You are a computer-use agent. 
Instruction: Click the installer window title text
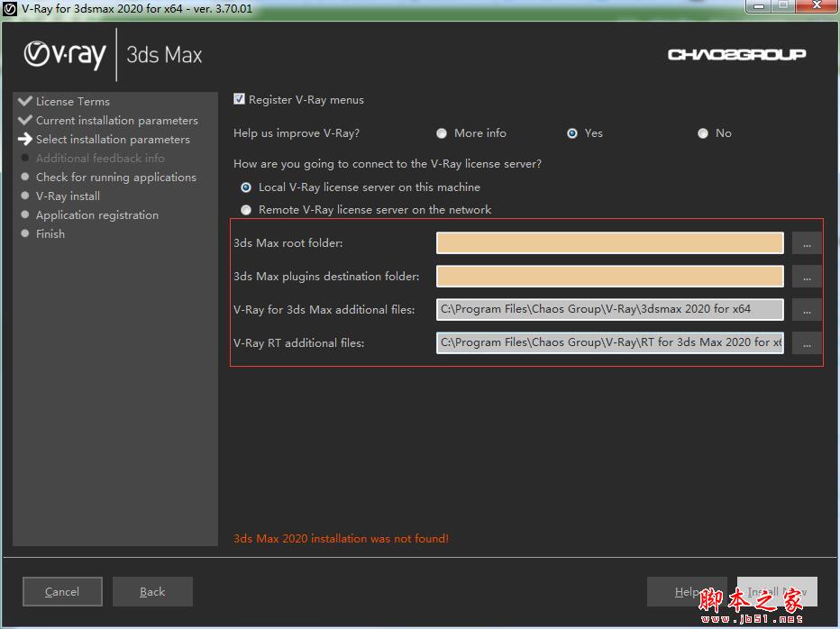pos(137,9)
